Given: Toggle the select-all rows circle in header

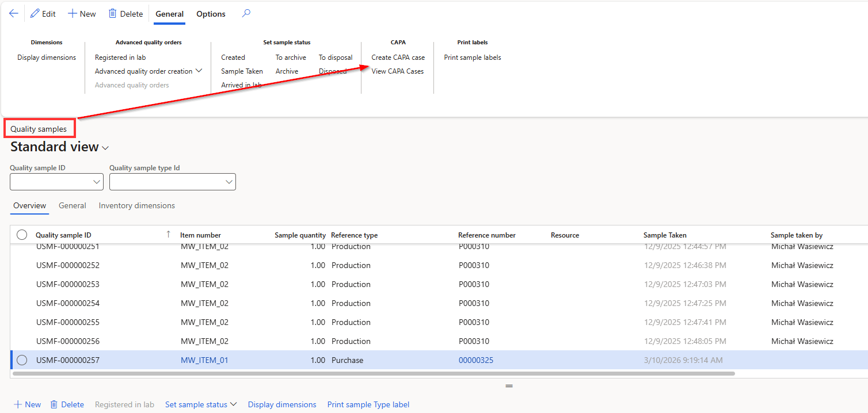Looking at the screenshot, I should [x=22, y=235].
